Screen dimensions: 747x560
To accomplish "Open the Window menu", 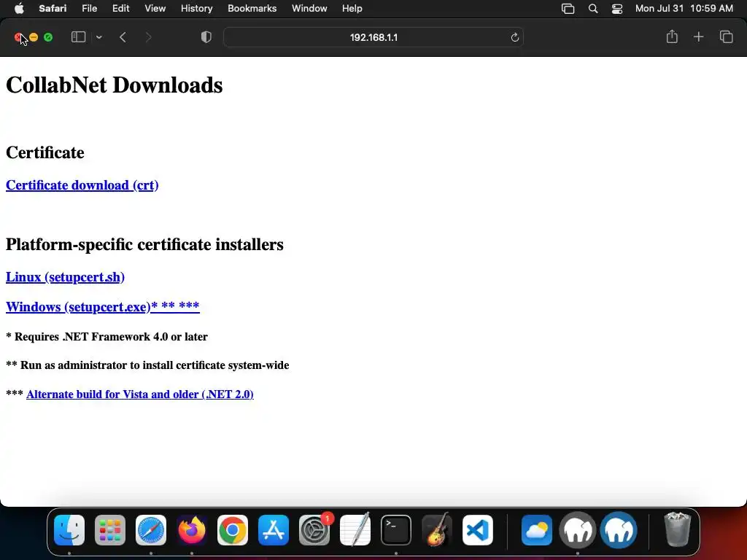I will click(309, 8).
